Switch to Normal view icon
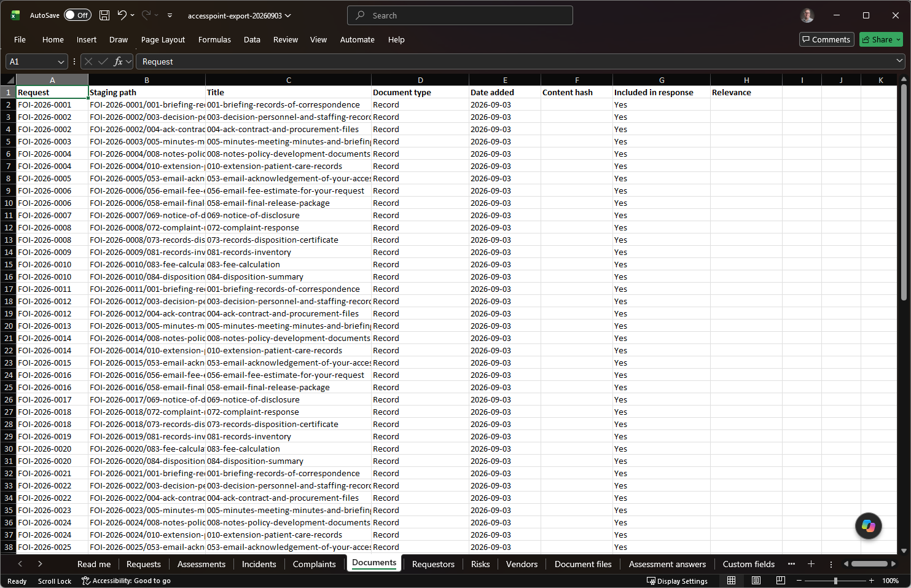This screenshot has height=588, width=911. coord(731,581)
